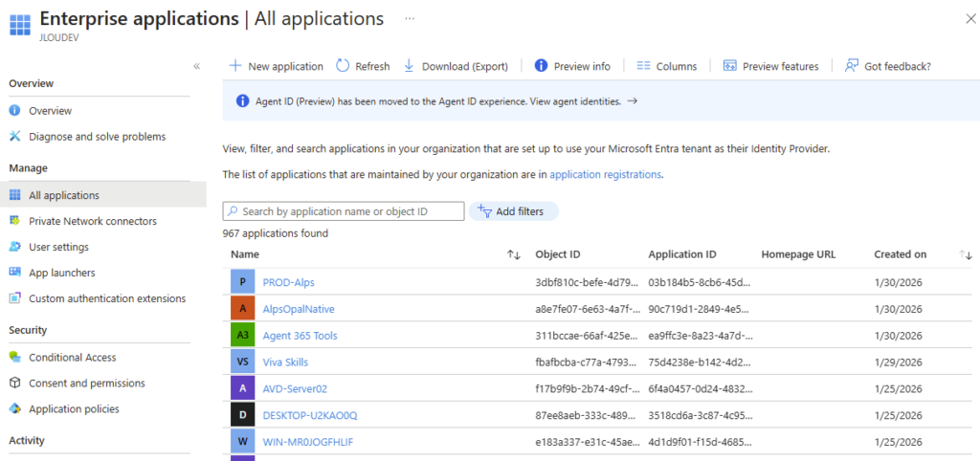This screenshot has height=461, width=980.
Task: Click the Diagnose and solve problems icon
Action: pos(14,137)
